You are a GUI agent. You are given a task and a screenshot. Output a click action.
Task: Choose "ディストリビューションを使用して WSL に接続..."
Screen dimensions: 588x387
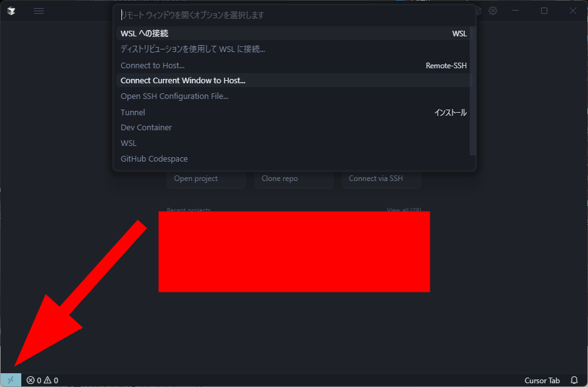[293, 49]
